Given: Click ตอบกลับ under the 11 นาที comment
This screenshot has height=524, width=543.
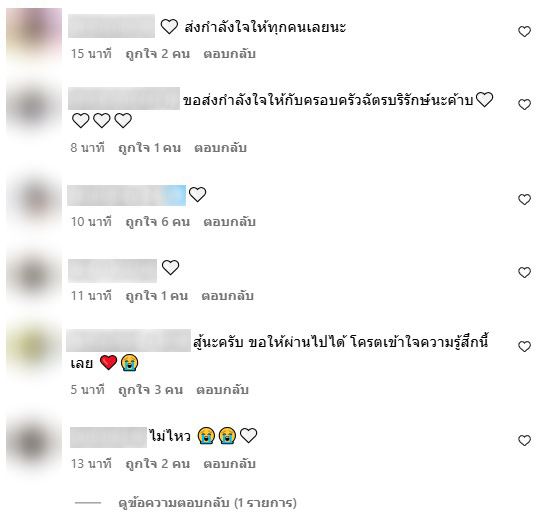Looking at the screenshot, I should (x=228, y=296).
